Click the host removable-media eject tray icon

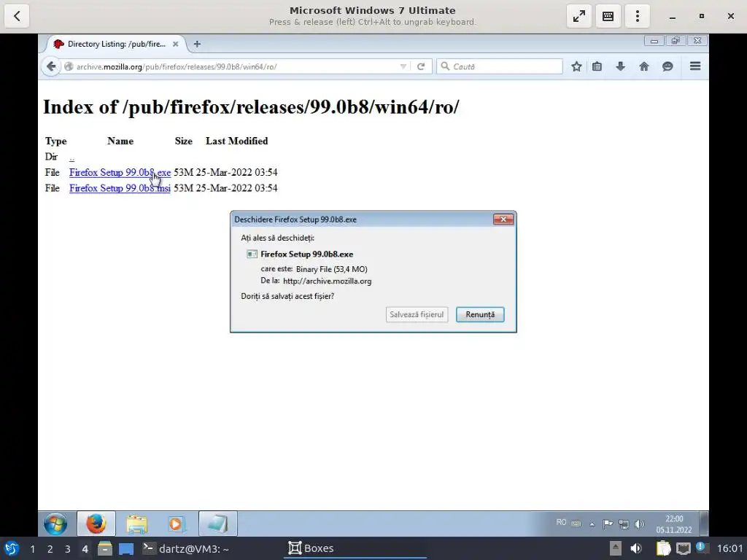pyautogui.click(x=616, y=548)
